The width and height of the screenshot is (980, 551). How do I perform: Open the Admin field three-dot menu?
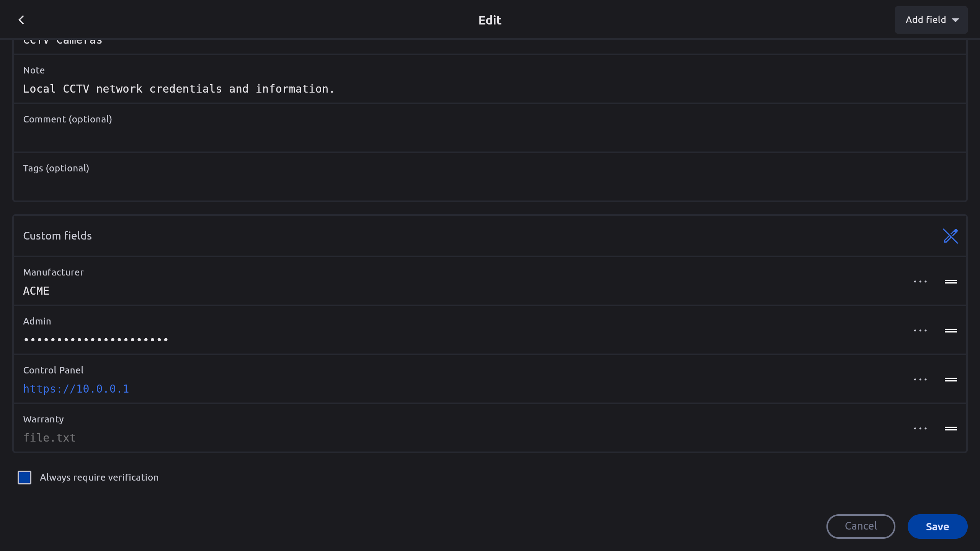click(920, 331)
